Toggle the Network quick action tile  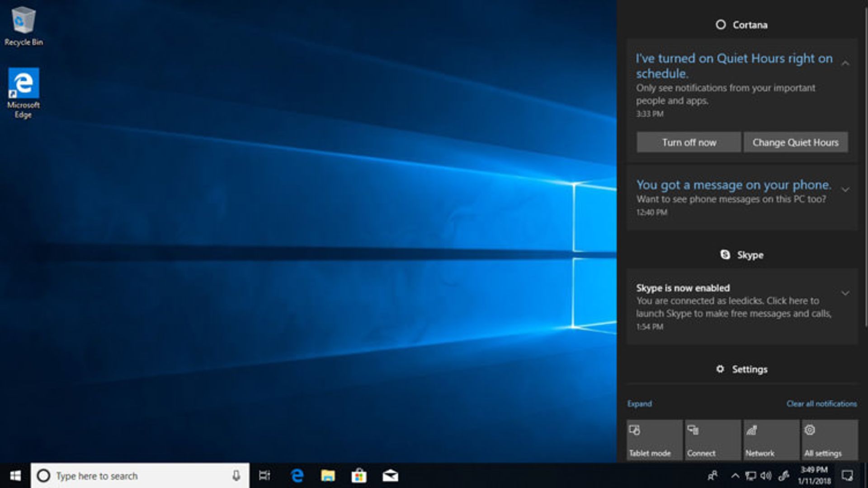tap(771, 439)
